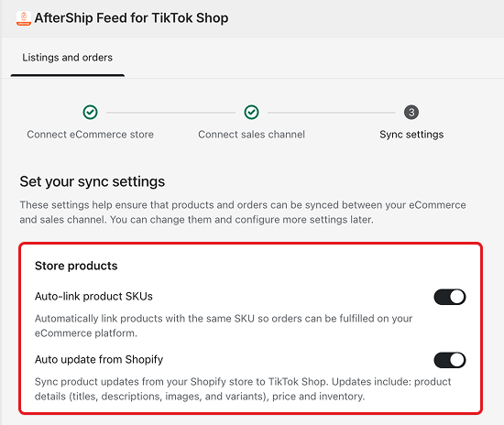This screenshot has width=504, height=425.
Task: Go to the Connect sales channel step label
Action: (x=251, y=135)
